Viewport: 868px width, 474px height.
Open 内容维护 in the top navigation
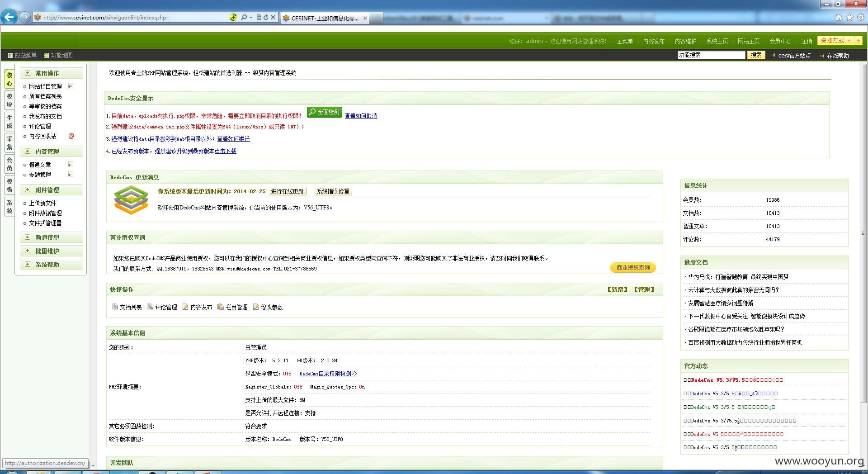(x=685, y=41)
